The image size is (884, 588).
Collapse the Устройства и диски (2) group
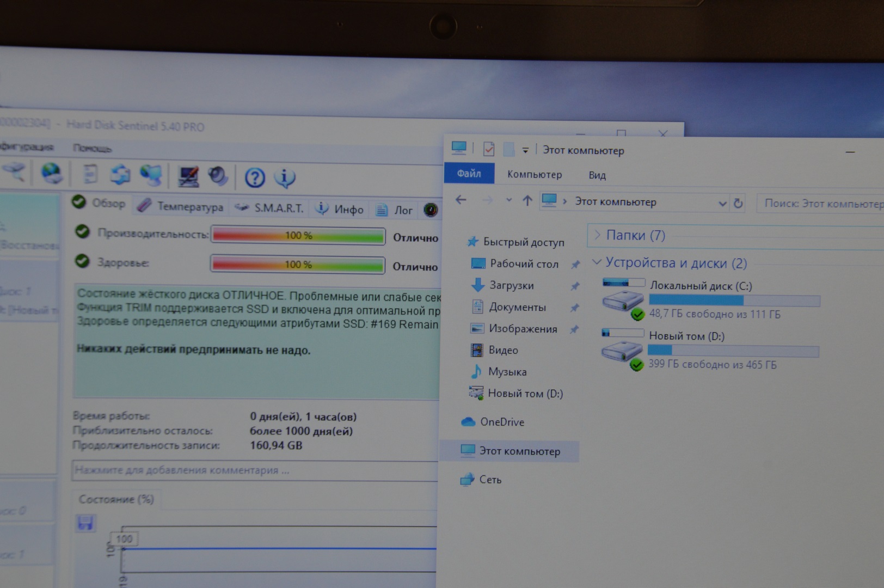(597, 262)
